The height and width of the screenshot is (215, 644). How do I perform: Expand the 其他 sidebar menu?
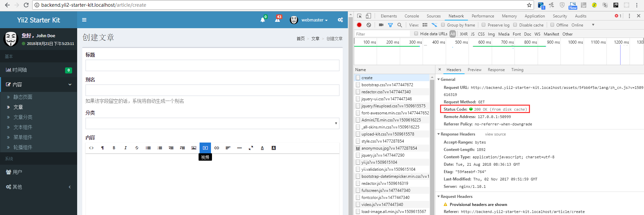[39, 187]
